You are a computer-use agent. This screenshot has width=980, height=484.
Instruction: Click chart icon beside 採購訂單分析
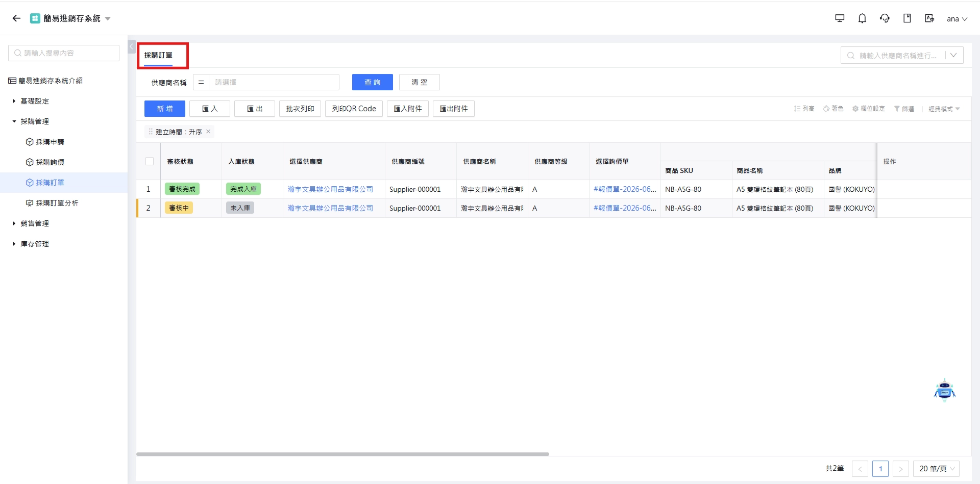pos(30,203)
